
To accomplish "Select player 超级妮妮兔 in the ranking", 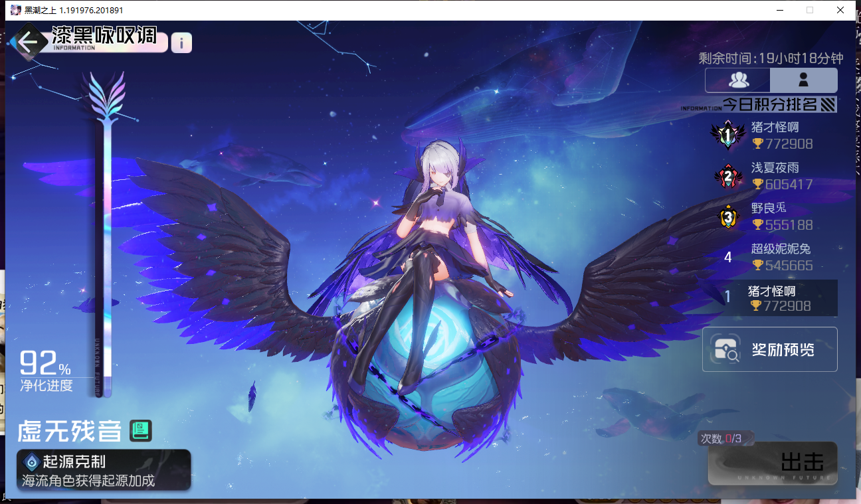I will (781, 249).
